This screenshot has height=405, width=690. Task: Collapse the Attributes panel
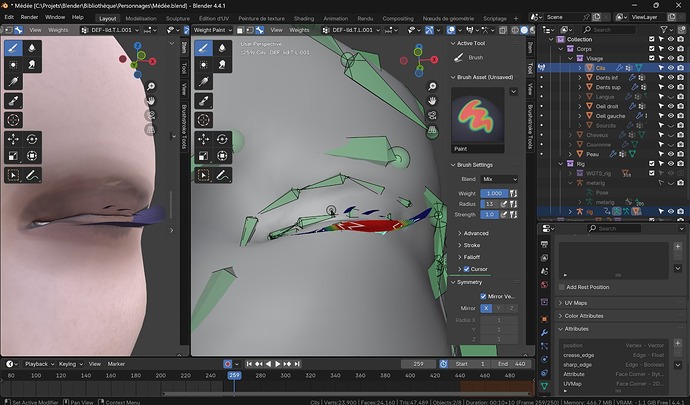click(x=576, y=329)
